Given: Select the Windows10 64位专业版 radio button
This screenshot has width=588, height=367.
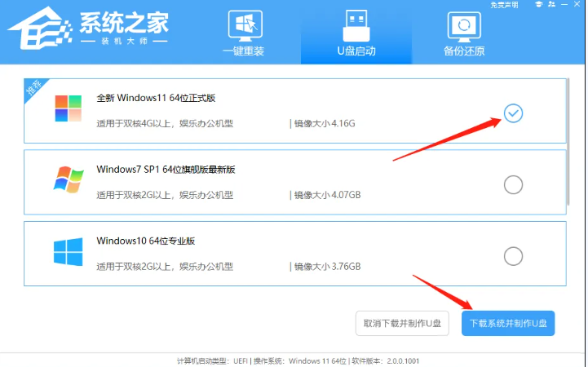Looking at the screenshot, I should (x=513, y=256).
